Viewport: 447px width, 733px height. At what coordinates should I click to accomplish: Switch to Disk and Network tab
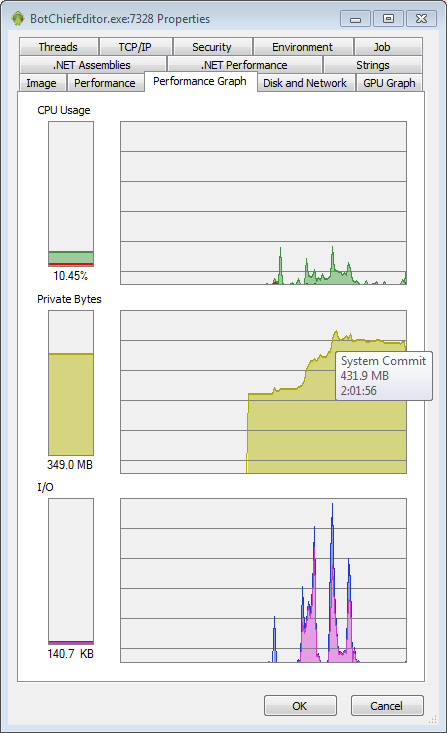305,83
